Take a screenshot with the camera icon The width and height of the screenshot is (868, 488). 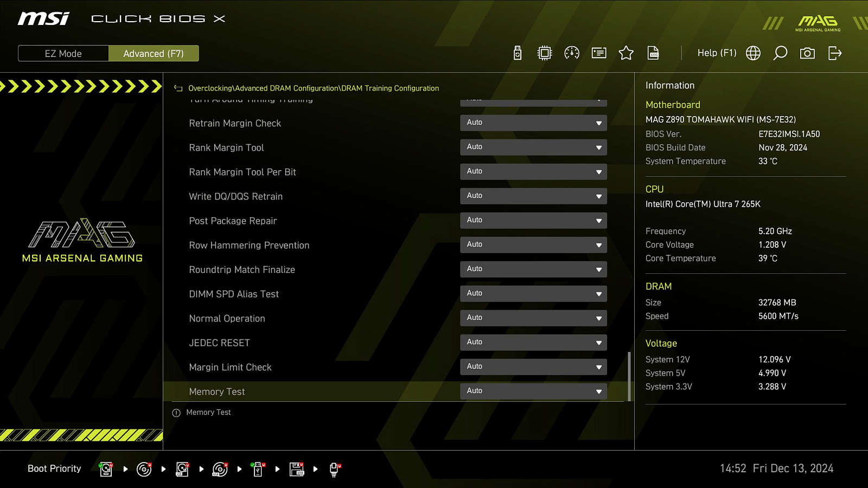coord(807,53)
